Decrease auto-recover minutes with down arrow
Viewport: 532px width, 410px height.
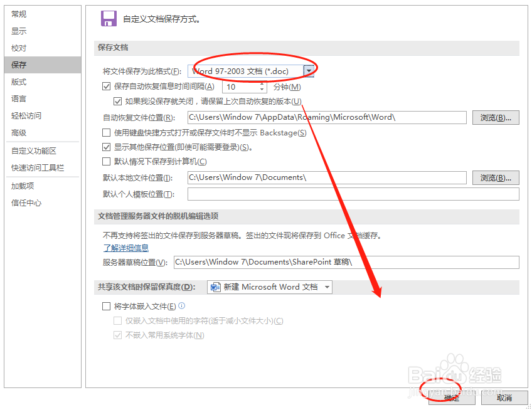pos(262,90)
